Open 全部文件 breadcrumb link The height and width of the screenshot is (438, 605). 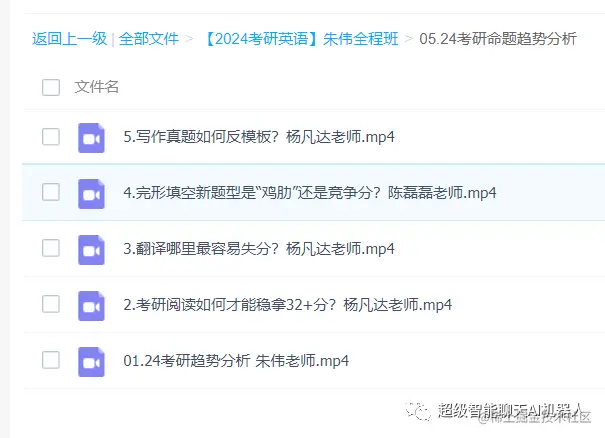[x=149, y=39]
